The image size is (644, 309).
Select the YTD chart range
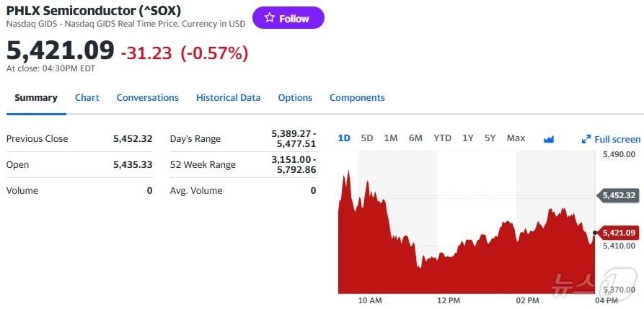[442, 138]
